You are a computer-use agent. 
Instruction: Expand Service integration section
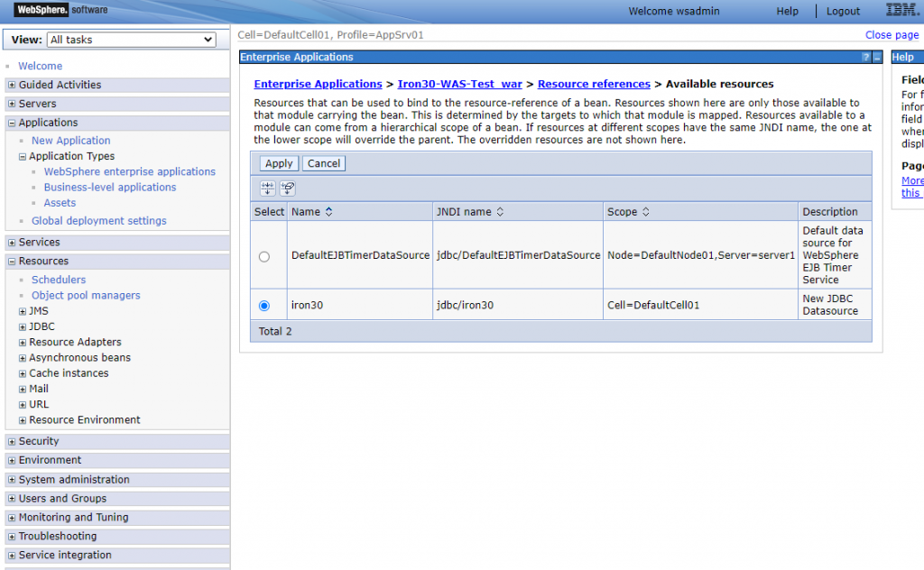pos(12,556)
